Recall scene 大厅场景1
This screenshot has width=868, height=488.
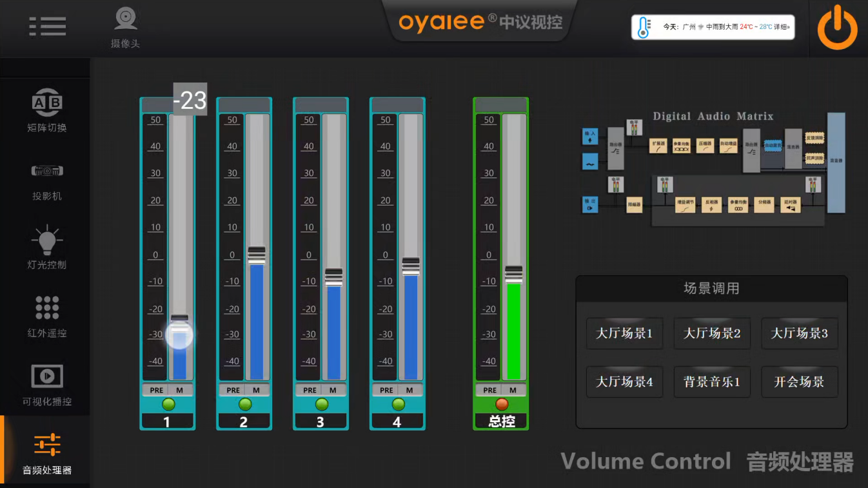[624, 333]
